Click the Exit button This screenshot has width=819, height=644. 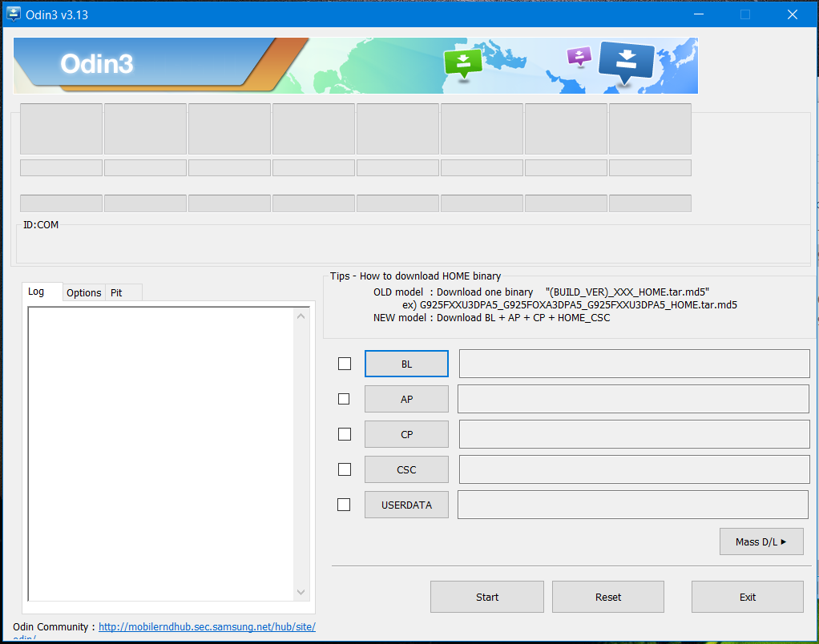pyautogui.click(x=747, y=597)
